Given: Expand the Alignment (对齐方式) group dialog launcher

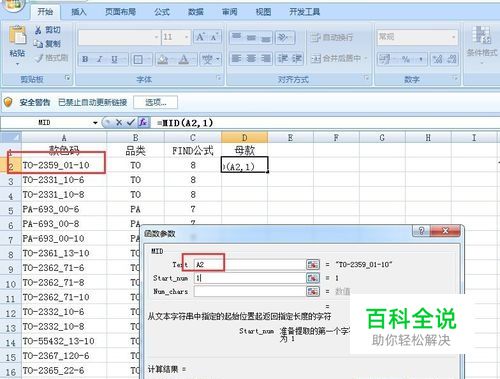Looking at the screenshot, I should click(366, 78).
